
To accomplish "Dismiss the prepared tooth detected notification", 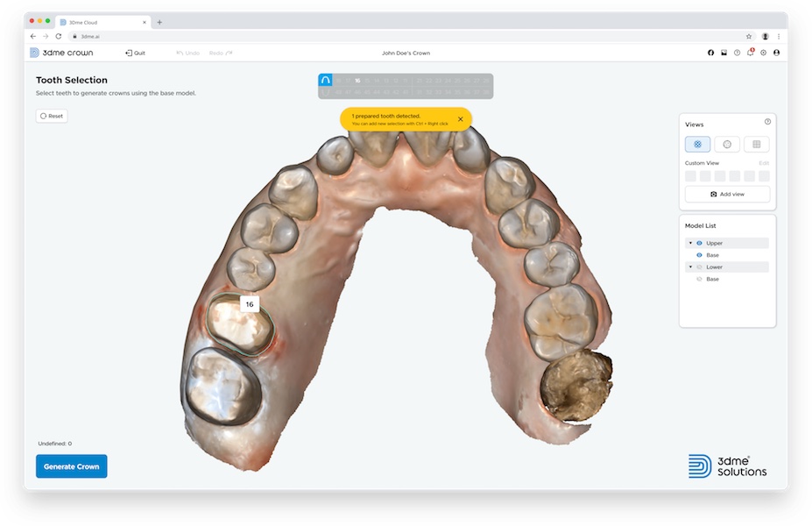I will coord(460,119).
